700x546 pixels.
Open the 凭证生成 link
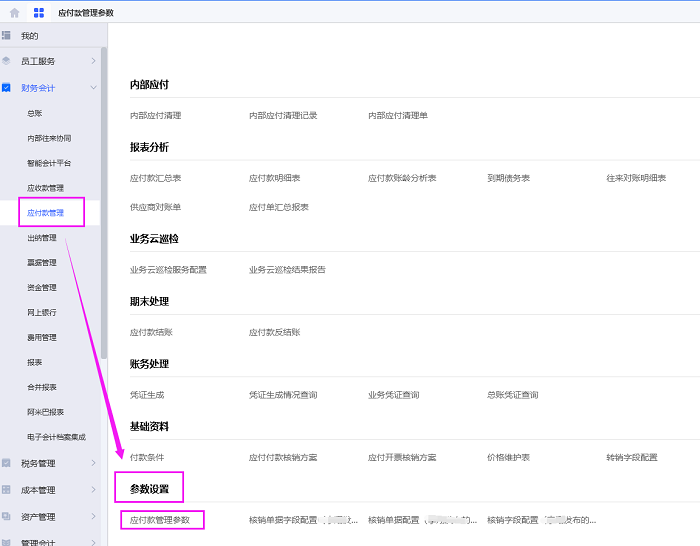coord(149,395)
